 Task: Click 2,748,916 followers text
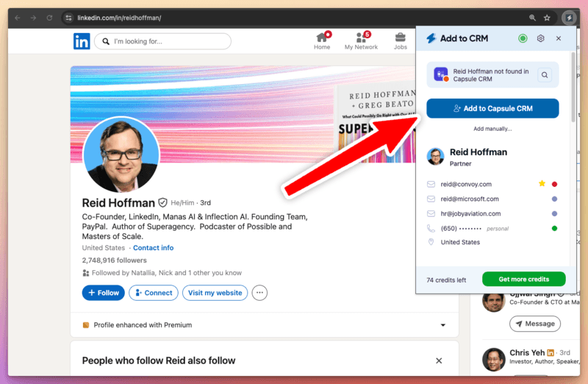tap(114, 260)
